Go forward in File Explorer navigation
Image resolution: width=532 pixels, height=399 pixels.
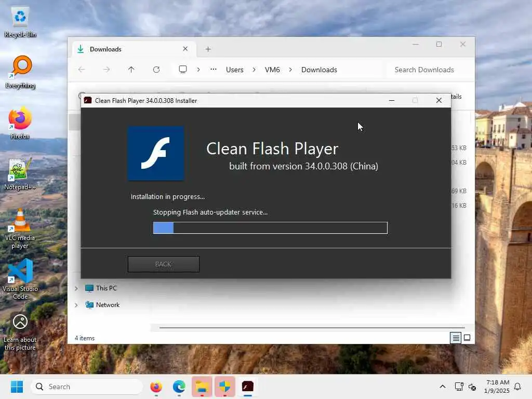pyautogui.click(x=107, y=70)
